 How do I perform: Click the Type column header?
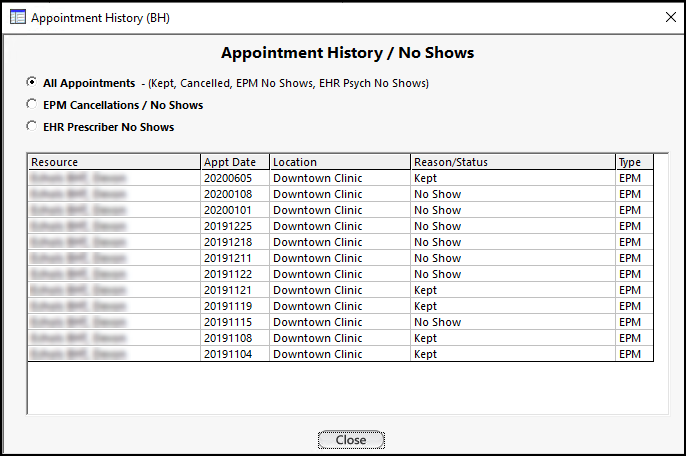(634, 162)
